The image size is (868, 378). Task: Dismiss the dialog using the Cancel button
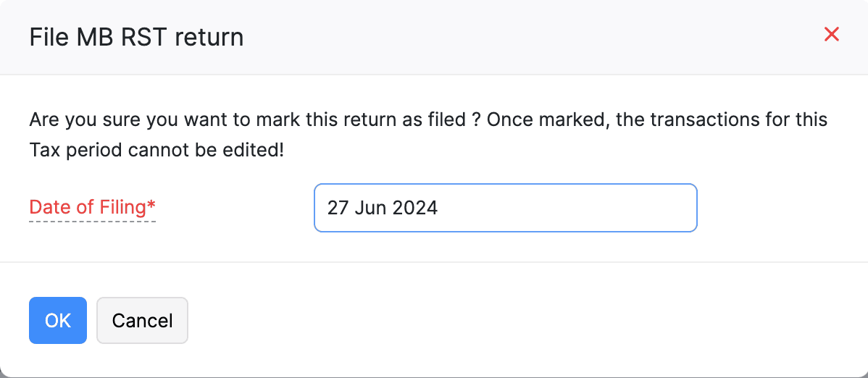pos(142,320)
